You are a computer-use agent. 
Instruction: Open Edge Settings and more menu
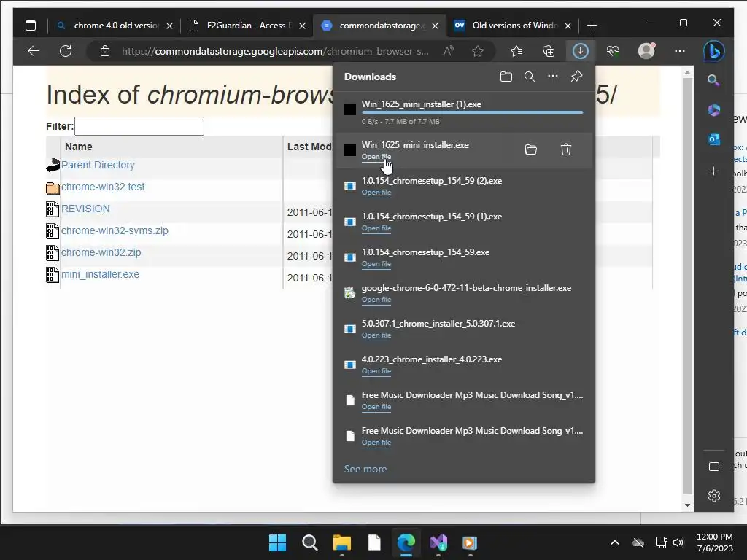[x=680, y=51]
